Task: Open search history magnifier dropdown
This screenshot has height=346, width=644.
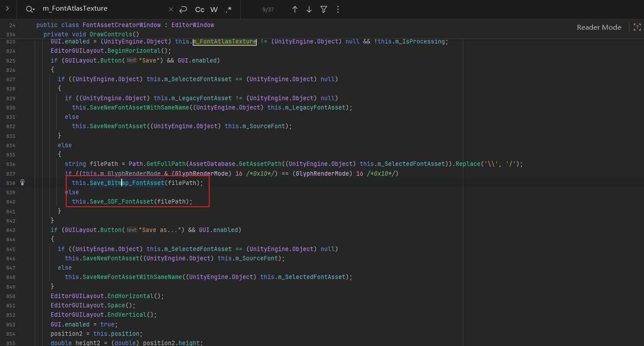Action: [x=30, y=9]
